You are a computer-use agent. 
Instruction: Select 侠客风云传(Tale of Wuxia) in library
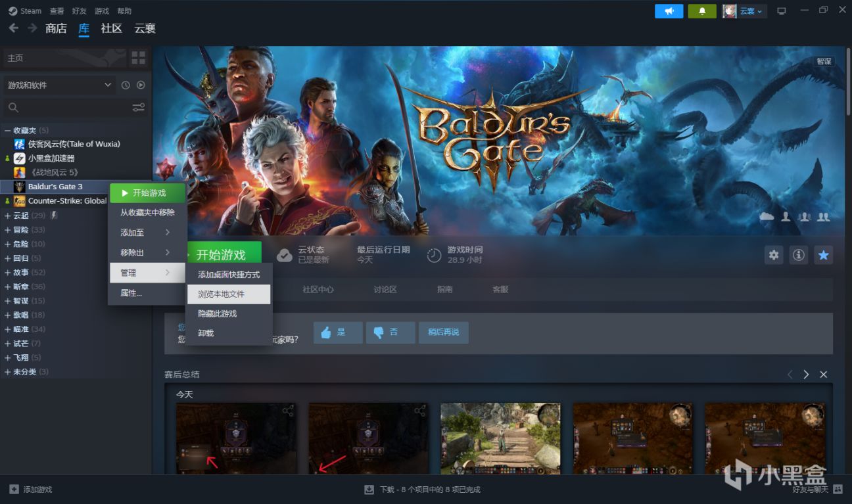coord(76,144)
